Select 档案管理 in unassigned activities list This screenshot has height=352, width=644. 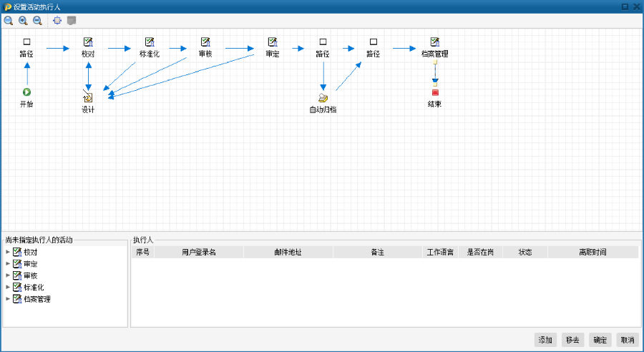coord(31,298)
